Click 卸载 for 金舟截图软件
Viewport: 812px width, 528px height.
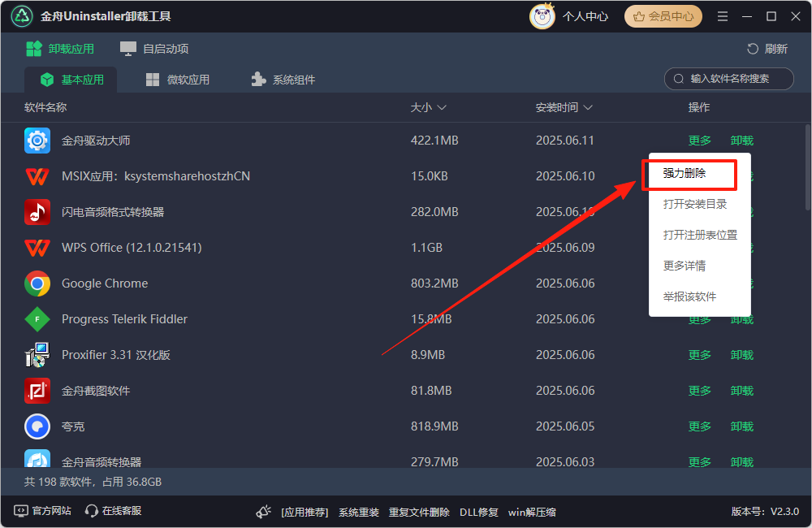(742, 391)
